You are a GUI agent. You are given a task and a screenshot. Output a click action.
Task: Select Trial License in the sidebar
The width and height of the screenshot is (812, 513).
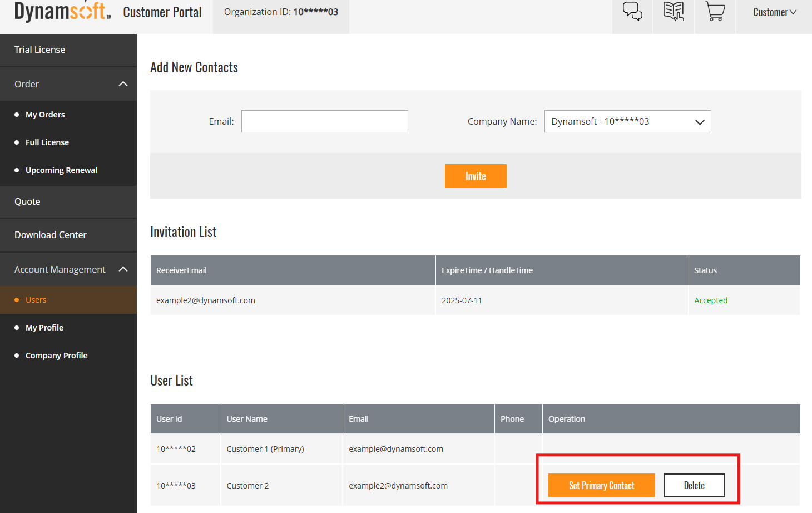pyautogui.click(x=39, y=50)
